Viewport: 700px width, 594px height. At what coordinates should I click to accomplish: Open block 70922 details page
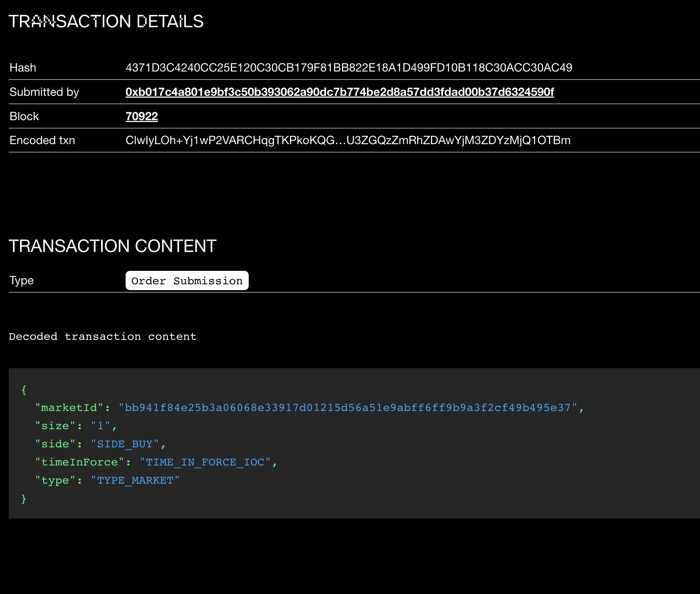(x=141, y=116)
